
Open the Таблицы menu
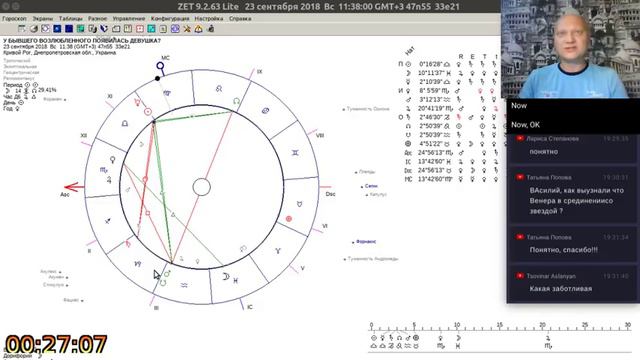coord(71,19)
